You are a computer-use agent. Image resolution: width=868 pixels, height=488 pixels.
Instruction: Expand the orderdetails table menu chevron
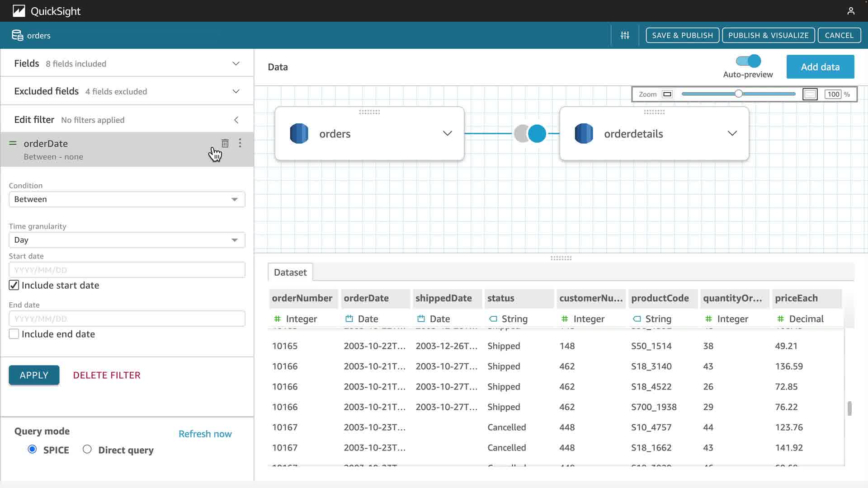732,133
